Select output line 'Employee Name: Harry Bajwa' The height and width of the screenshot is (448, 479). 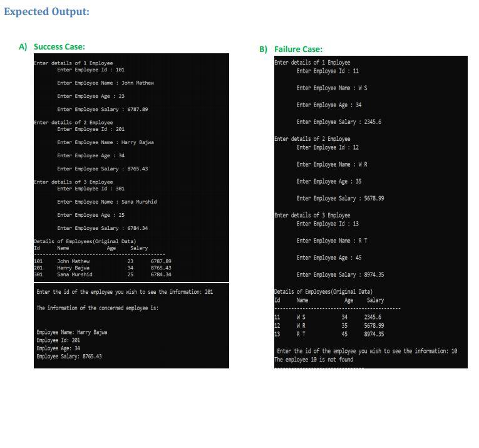(x=72, y=332)
